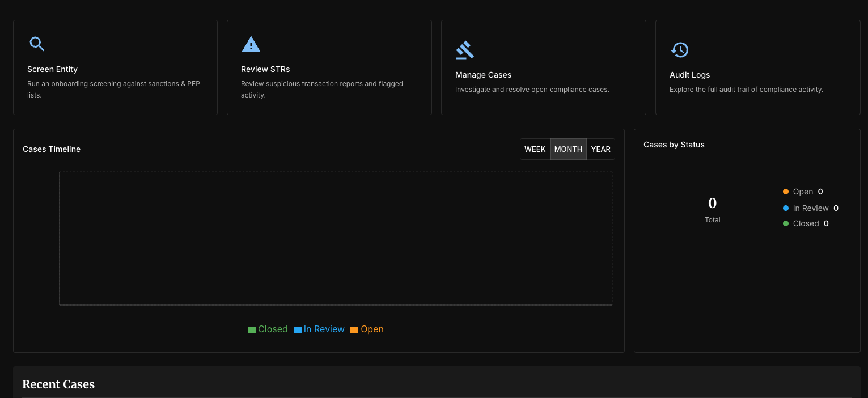Screen dimensions: 868x398
Task: Click the orange Open dot in Cases by Status
Action: [x=786, y=192]
